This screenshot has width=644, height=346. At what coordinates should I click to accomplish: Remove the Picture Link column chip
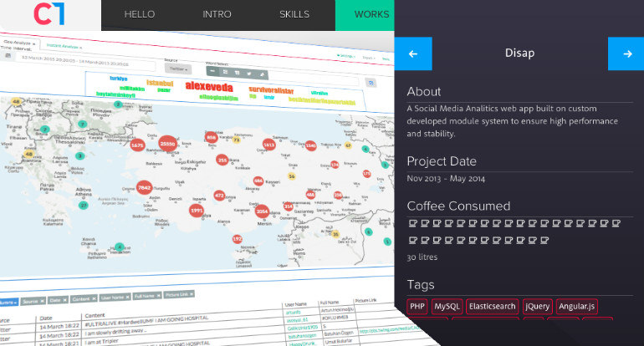pyautogui.click(x=192, y=294)
